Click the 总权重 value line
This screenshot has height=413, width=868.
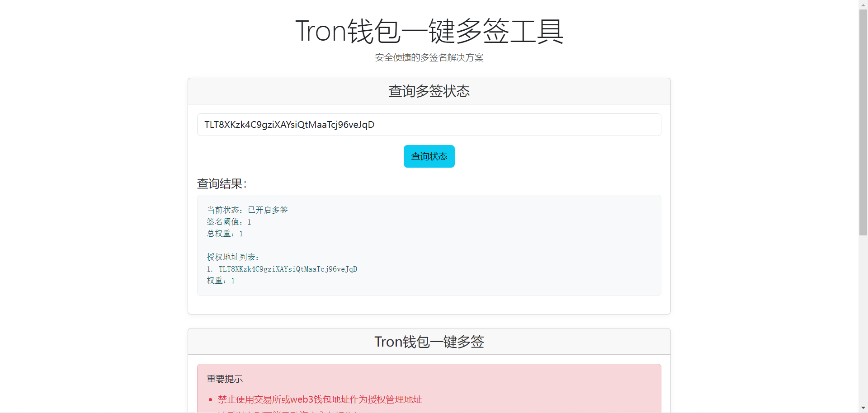click(225, 234)
